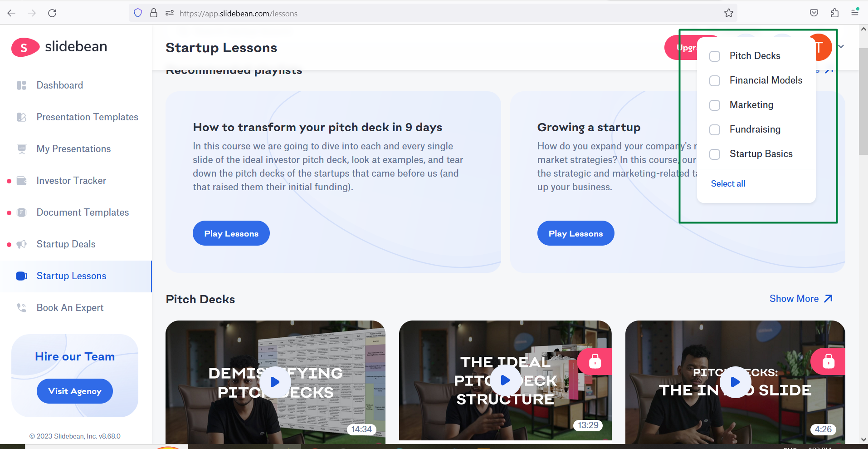Click the Startup Lessons video camera icon
Image resolution: width=868 pixels, height=449 pixels.
pos(21,276)
